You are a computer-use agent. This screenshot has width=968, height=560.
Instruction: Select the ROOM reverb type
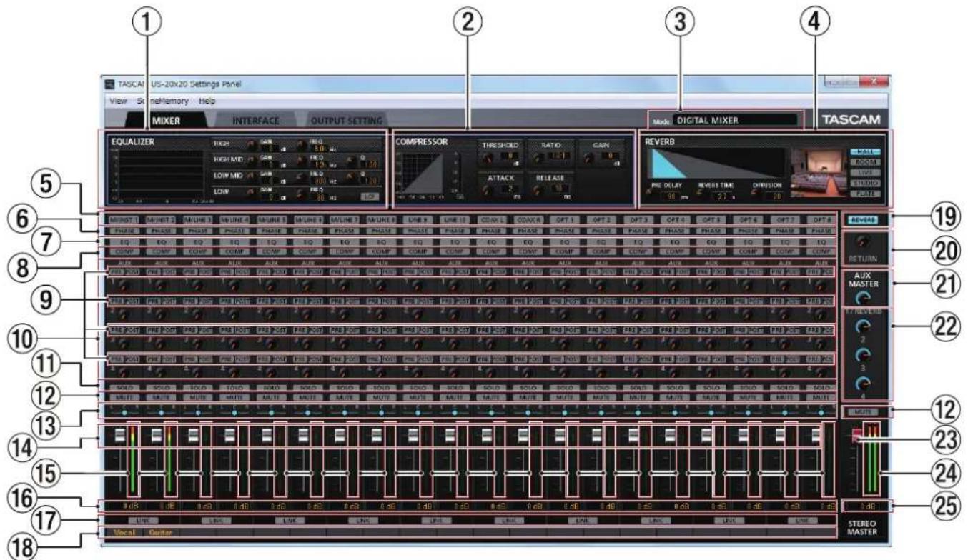[865, 162]
